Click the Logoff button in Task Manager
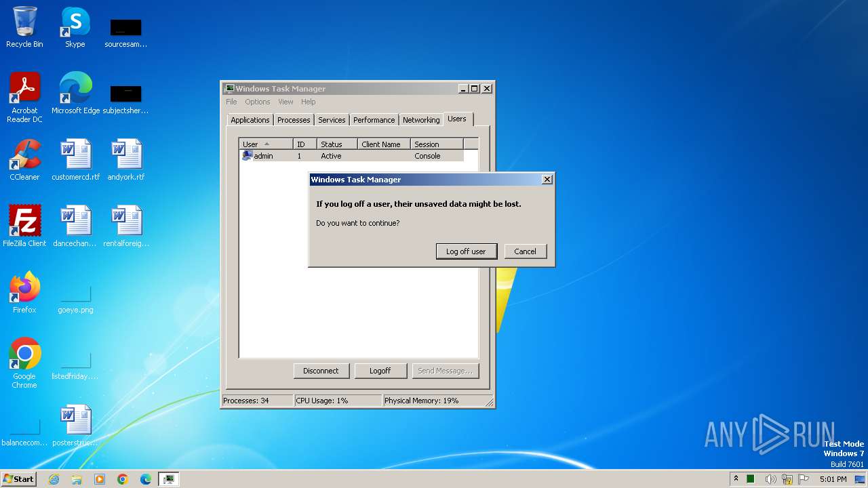Screen dimensions: 868x488 (380, 371)
